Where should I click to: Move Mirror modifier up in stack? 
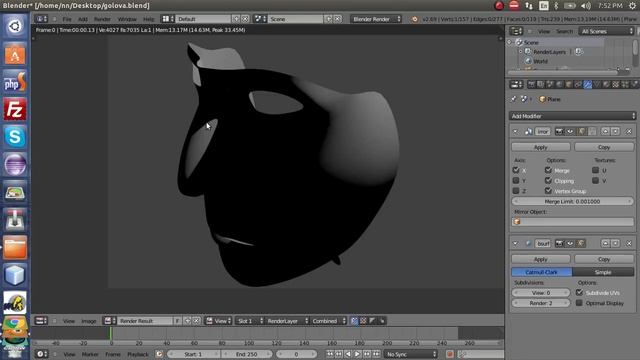click(x=605, y=131)
